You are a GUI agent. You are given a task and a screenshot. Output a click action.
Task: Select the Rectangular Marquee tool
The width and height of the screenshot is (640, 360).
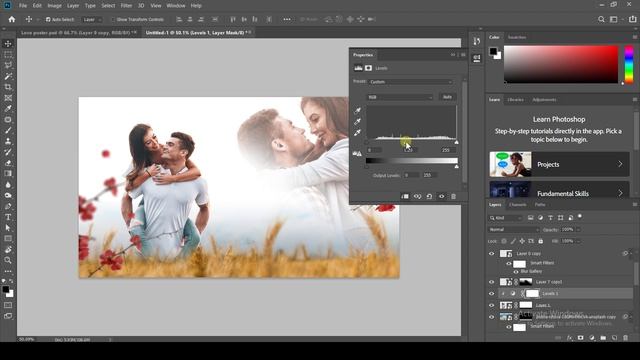pyautogui.click(x=8, y=55)
